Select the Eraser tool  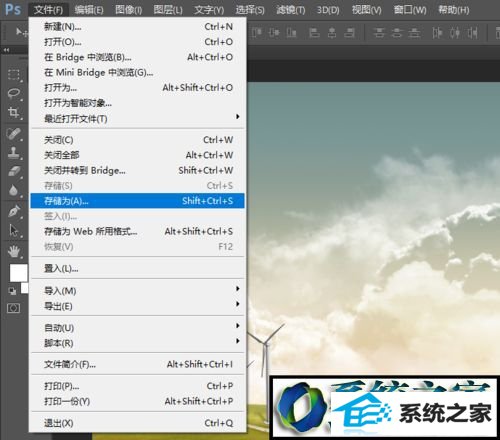(x=14, y=172)
